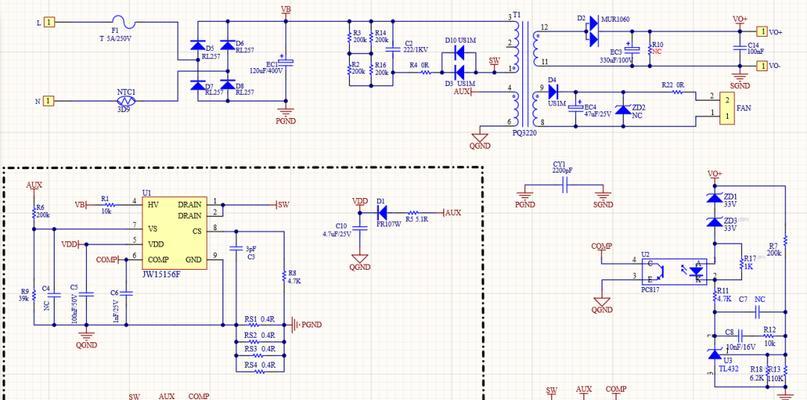The width and height of the screenshot is (807, 400).
Task: Click the 'CS' pin label on U1
Action: 199,231
